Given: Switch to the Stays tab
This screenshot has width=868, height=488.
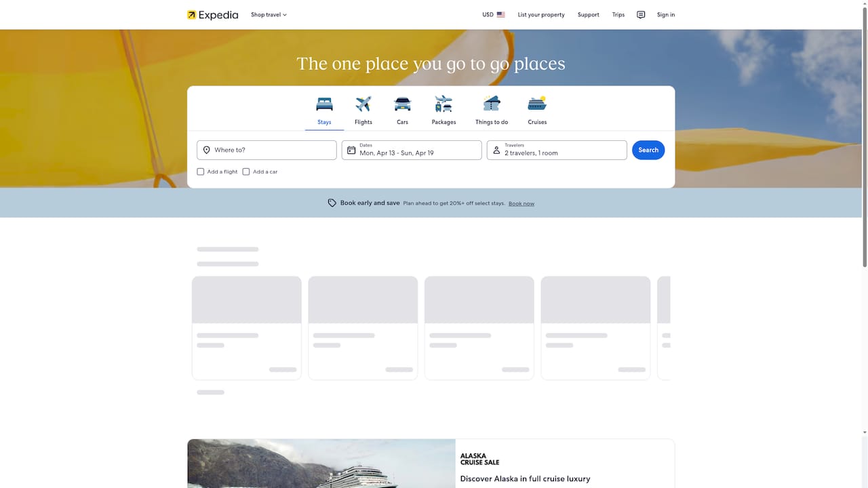Looking at the screenshot, I should 323,110.
